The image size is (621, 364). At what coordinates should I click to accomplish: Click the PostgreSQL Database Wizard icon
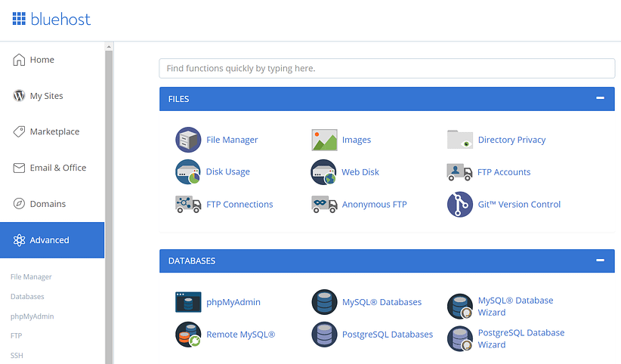click(x=460, y=338)
